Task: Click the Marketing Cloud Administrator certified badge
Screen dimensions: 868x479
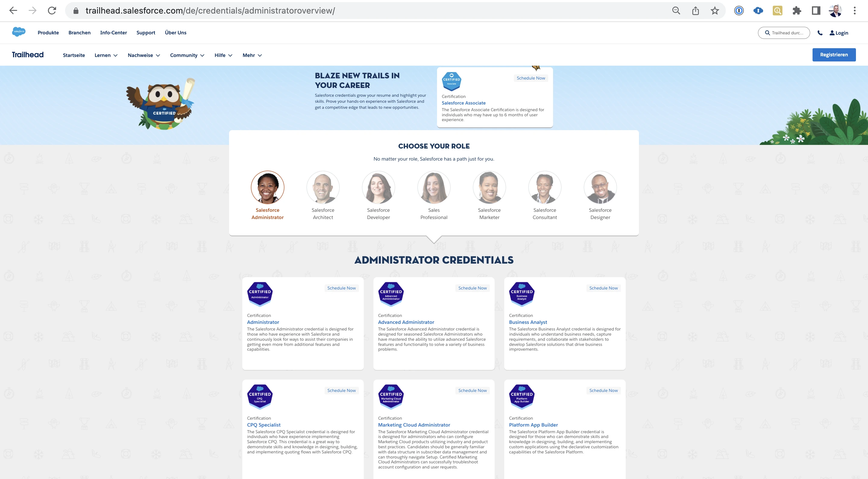Action: pyautogui.click(x=391, y=396)
